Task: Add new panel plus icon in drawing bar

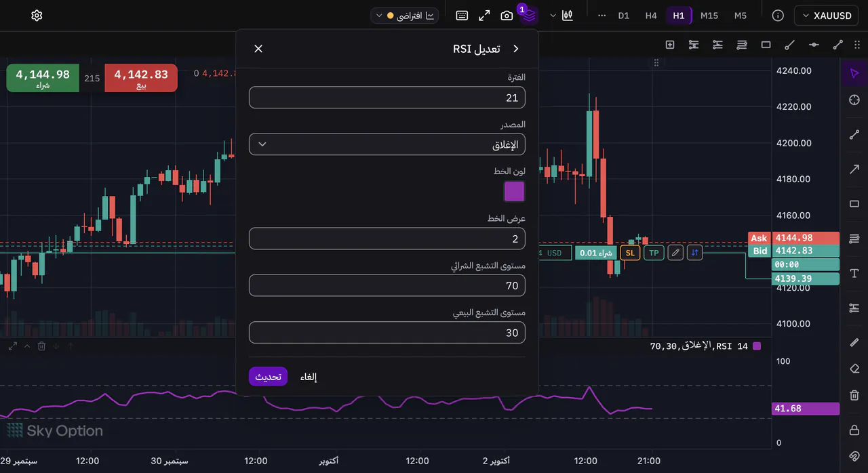Action: 670,45
